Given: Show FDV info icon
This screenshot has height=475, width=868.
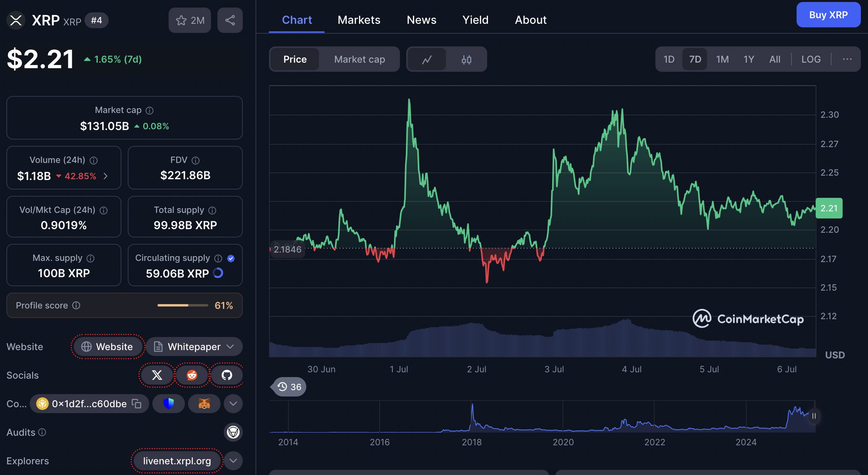Looking at the screenshot, I should 196,161.
